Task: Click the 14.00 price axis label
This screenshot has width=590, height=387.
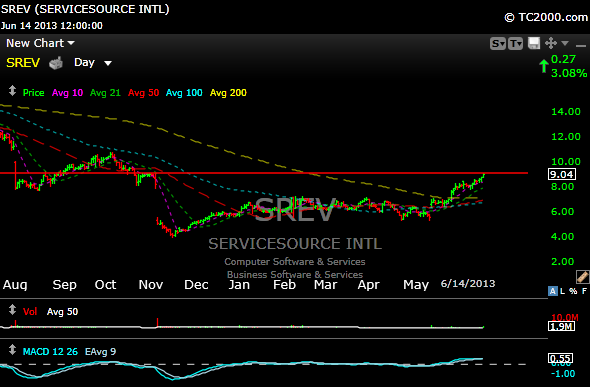Action: coord(566,112)
